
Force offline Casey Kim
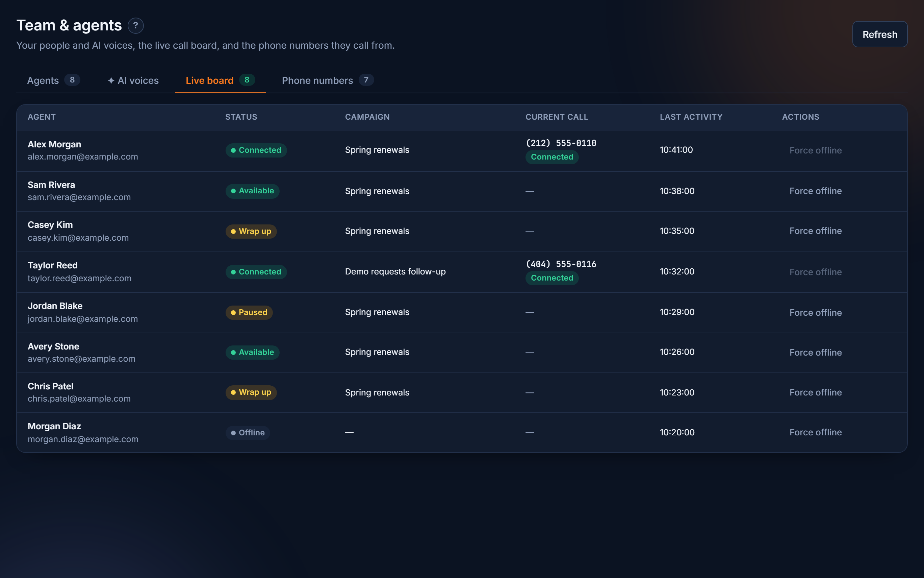click(x=816, y=231)
